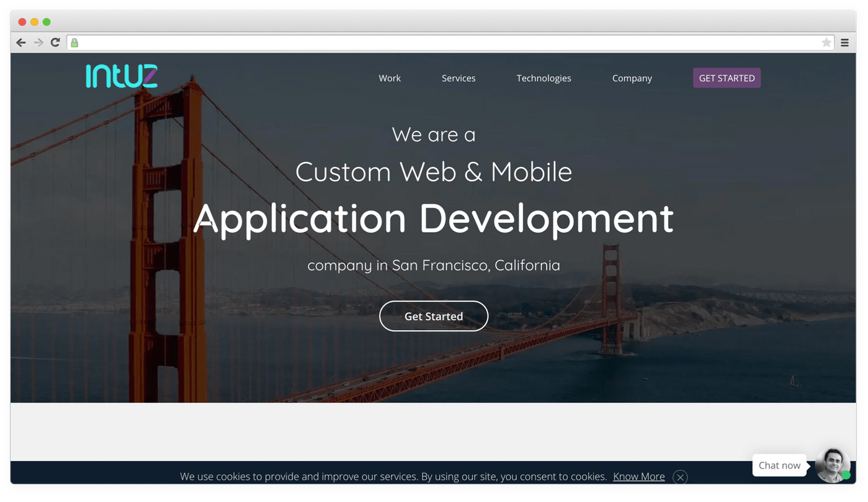Click the yellow minimize window button
The image size is (868, 502).
[x=35, y=22]
